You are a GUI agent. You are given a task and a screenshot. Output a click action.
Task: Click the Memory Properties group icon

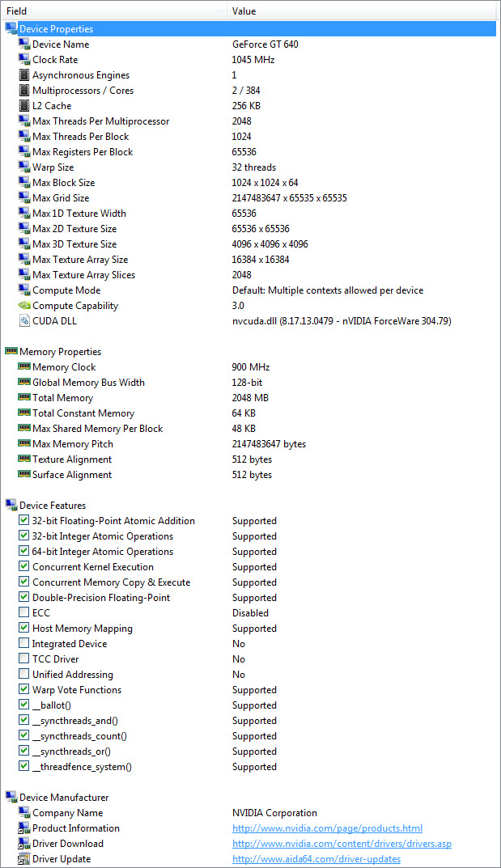(x=11, y=352)
